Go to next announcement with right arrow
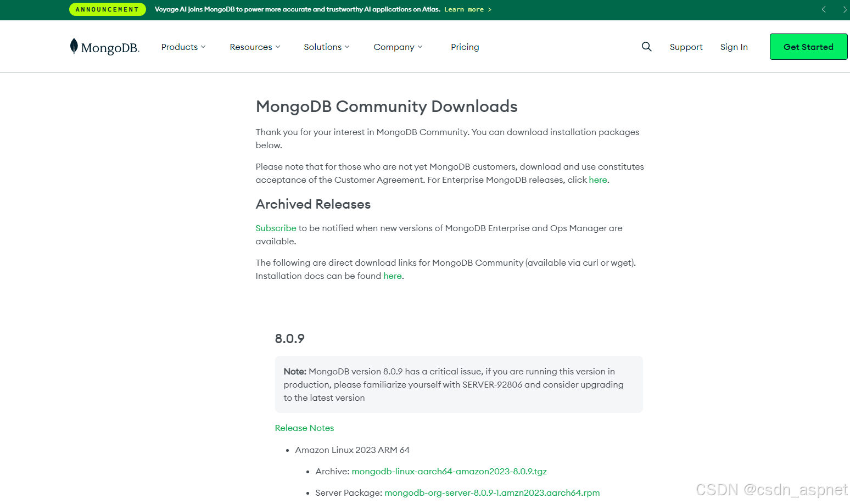This screenshot has width=850, height=504. (x=845, y=9)
